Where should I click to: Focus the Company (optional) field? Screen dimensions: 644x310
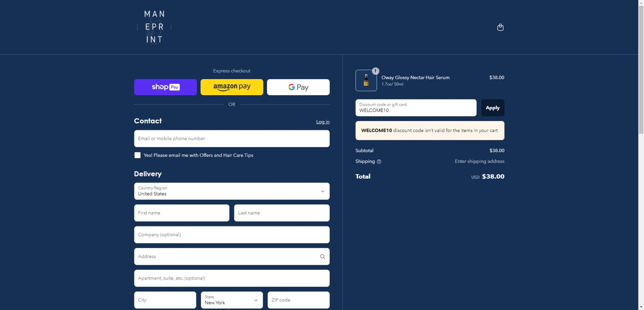tap(232, 235)
